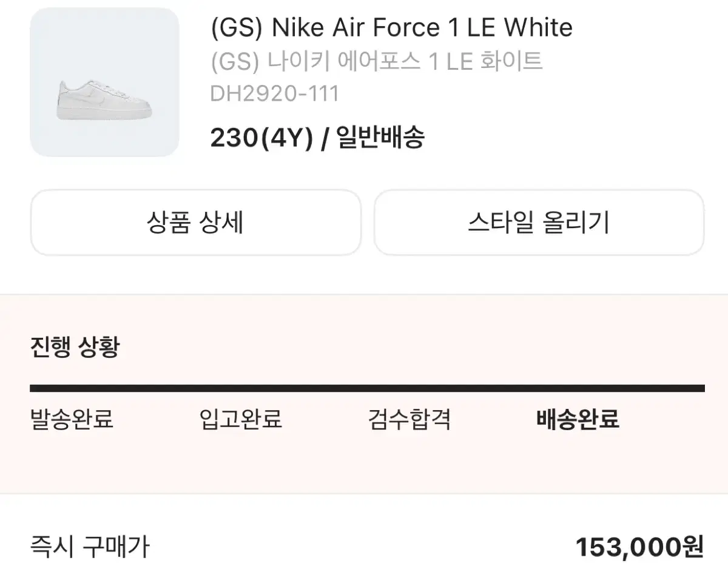Click the Nike Air Force 1 product thumbnail
Viewport: 728px width, 566px height.
[x=104, y=84]
